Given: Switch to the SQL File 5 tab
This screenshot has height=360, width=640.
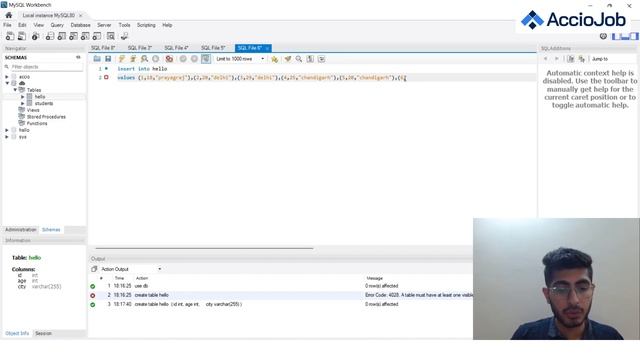Looking at the screenshot, I should (213, 48).
